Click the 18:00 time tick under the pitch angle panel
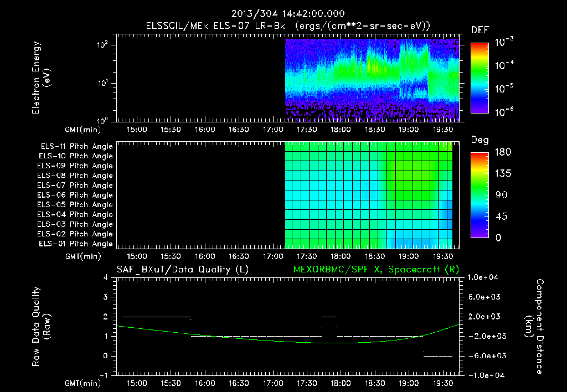 [x=341, y=256]
